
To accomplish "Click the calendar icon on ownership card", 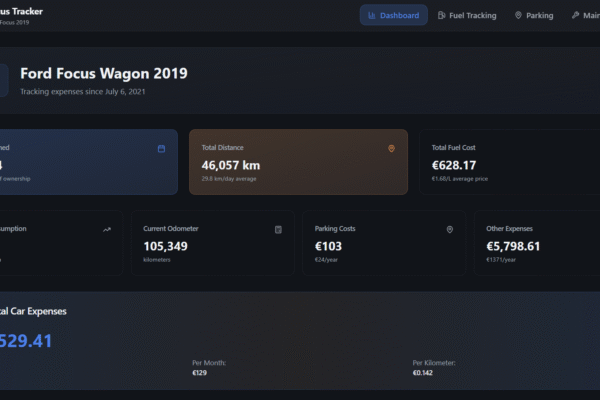I will (x=161, y=149).
